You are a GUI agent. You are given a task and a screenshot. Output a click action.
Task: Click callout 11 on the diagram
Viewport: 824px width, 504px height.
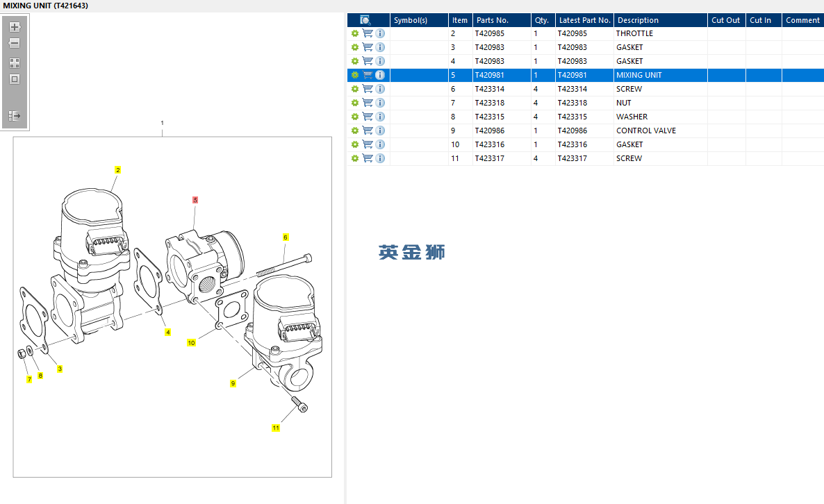(x=276, y=428)
